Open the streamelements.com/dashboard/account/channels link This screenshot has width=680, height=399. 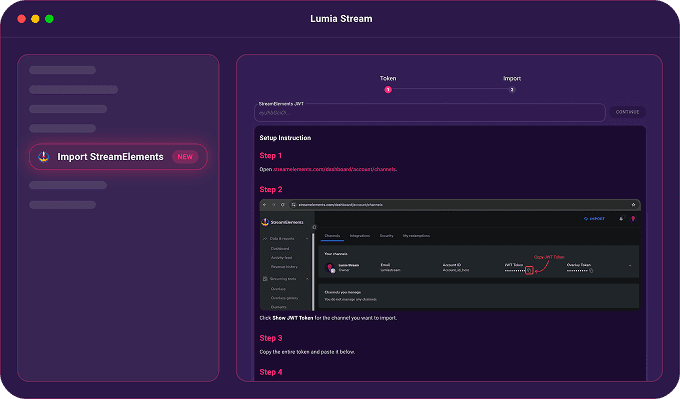[334, 169]
